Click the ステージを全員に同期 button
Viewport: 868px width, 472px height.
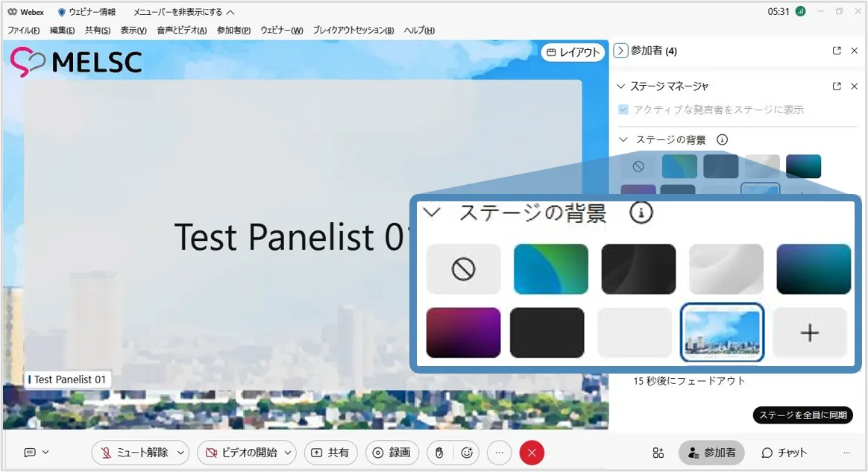coord(802,415)
